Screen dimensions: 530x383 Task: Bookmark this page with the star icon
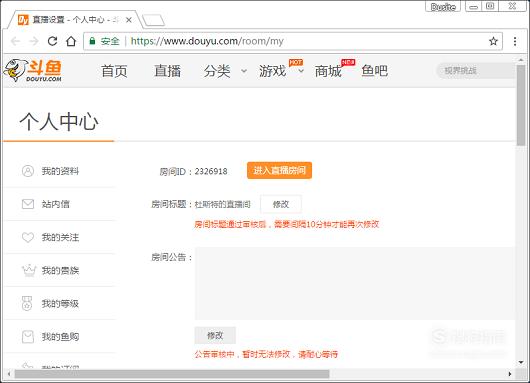pos(493,41)
